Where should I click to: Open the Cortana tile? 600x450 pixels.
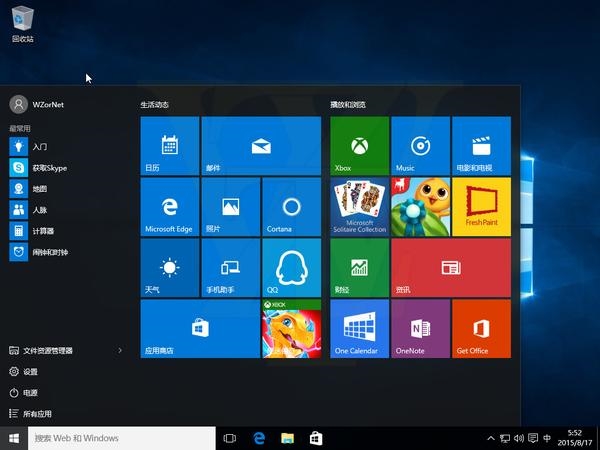pos(292,207)
